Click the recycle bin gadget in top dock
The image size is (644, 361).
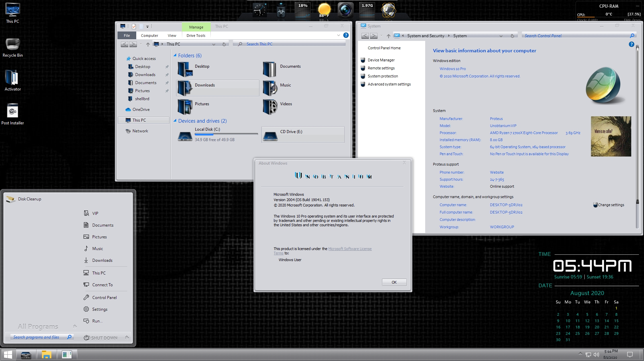click(x=281, y=10)
